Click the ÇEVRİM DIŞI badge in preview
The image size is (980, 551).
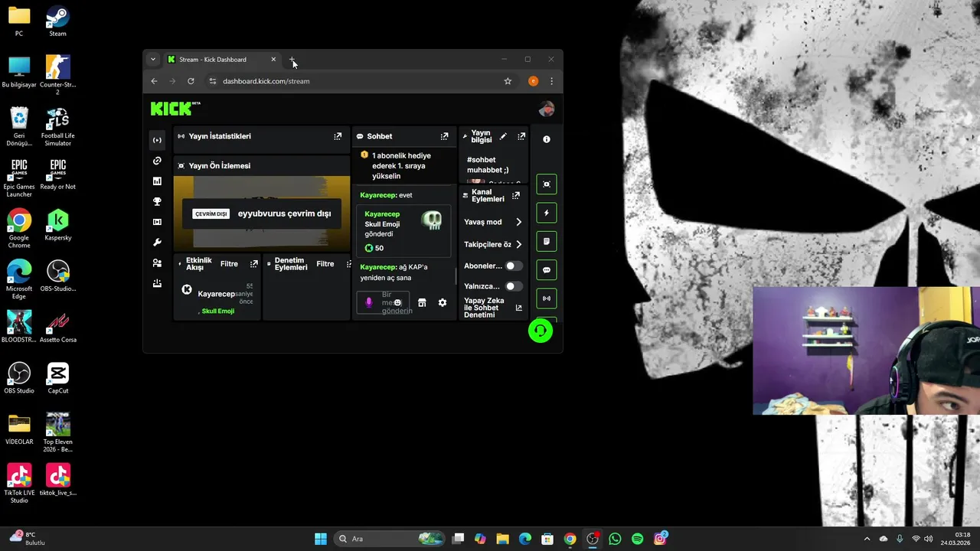211,214
